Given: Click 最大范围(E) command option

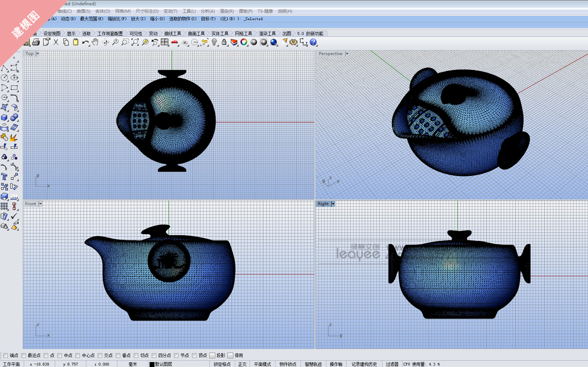Looking at the screenshot, I should 92,19.
